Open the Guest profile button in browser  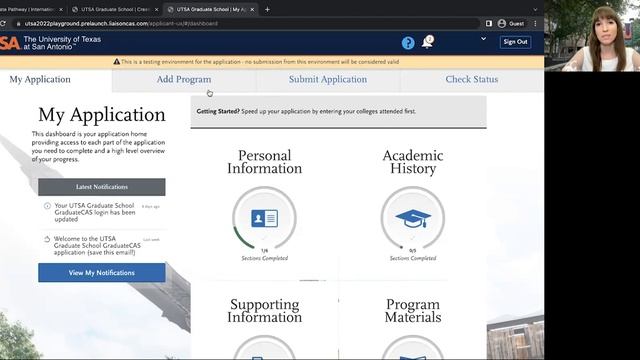[x=511, y=24]
